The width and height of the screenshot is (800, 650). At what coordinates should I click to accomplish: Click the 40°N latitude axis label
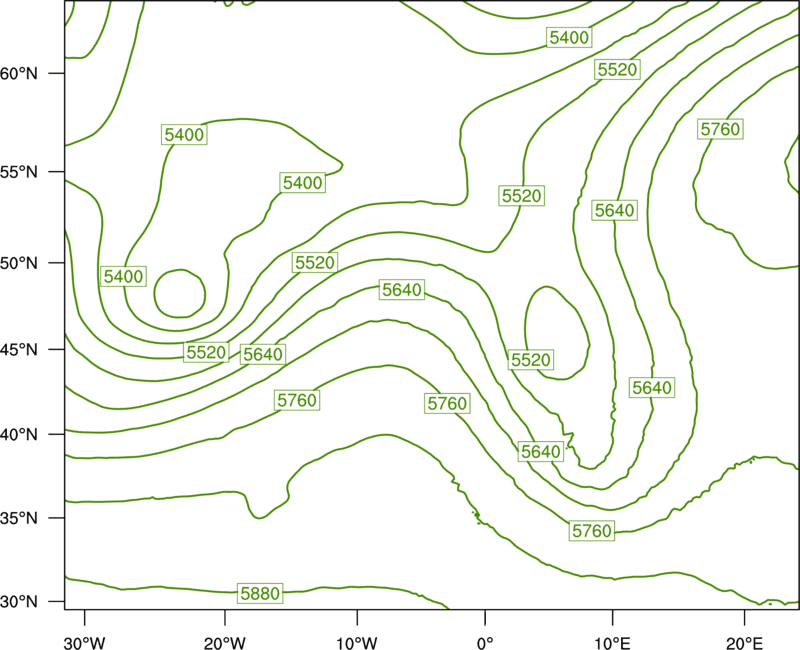[19, 434]
